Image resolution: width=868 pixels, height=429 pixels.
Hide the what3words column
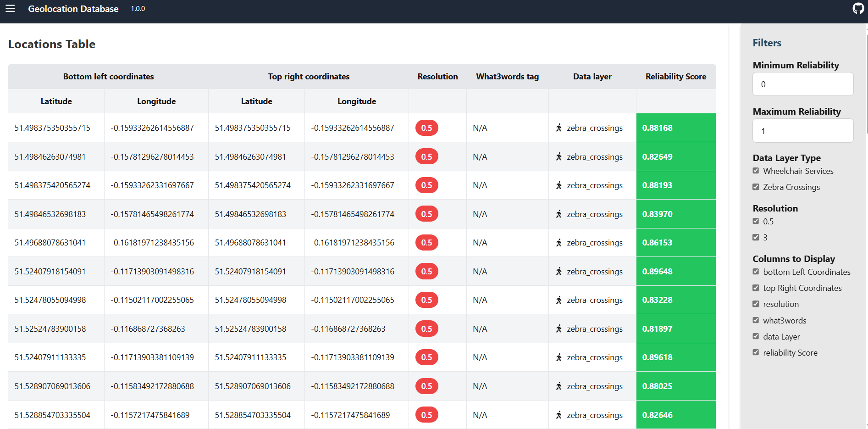pyautogui.click(x=756, y=321)
